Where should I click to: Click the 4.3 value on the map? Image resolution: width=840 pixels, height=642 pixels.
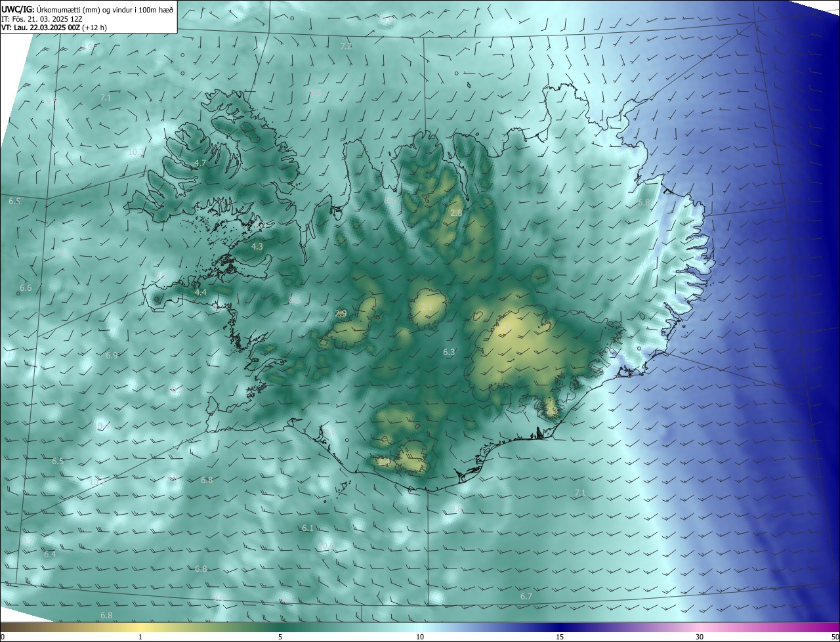[257, 247]
